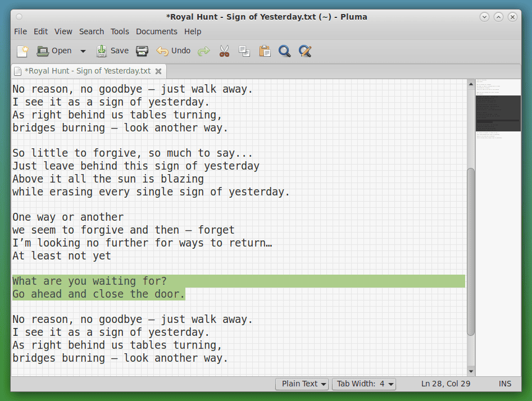Screen dimensions: 532x401
Task: Open the Edit menu
Action: click(40, 31)
